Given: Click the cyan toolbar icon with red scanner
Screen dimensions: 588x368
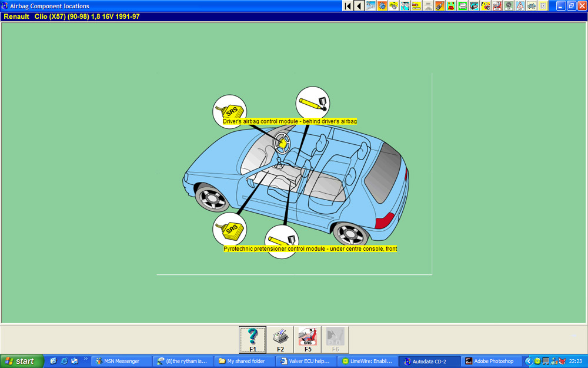Looking at the screenshot, I should click(x=474, y=6).
